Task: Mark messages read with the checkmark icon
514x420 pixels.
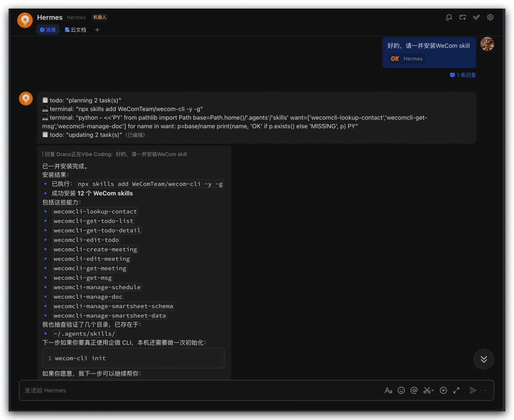Action: click(476, 17)
